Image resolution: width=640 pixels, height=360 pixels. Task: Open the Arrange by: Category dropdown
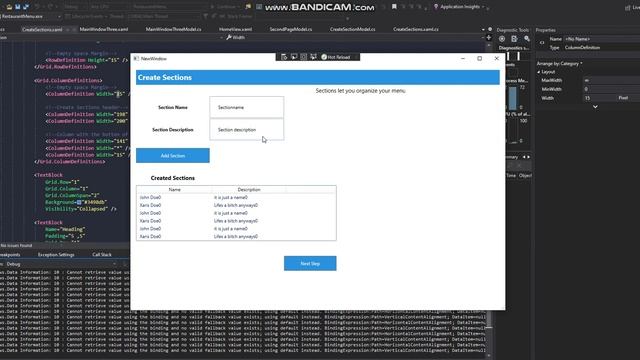[559, 64]
